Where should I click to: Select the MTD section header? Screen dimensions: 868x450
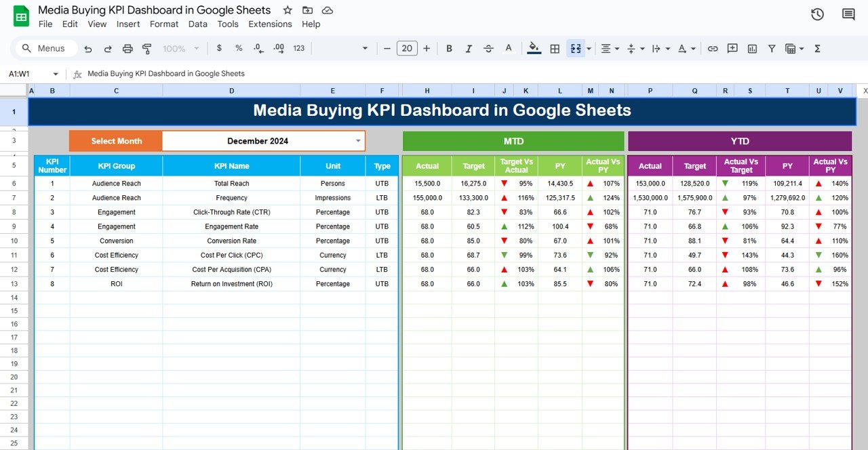click(513, 141)
